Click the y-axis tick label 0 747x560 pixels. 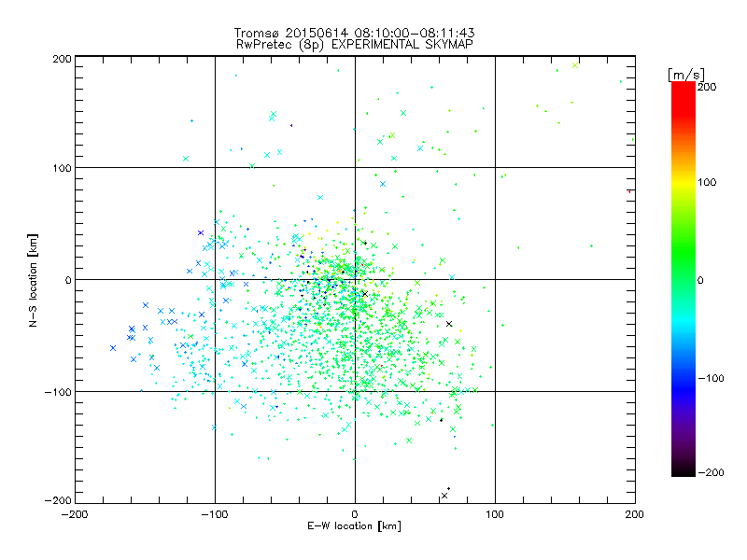pyautogui.click(x=68, y=280)
